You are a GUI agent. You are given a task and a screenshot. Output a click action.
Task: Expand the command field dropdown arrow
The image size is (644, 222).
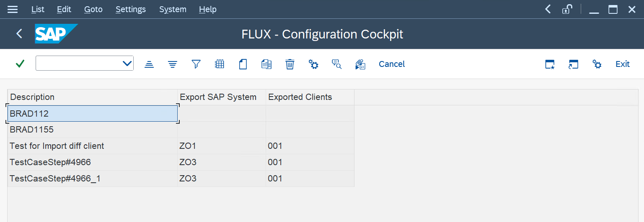[127, 64]
